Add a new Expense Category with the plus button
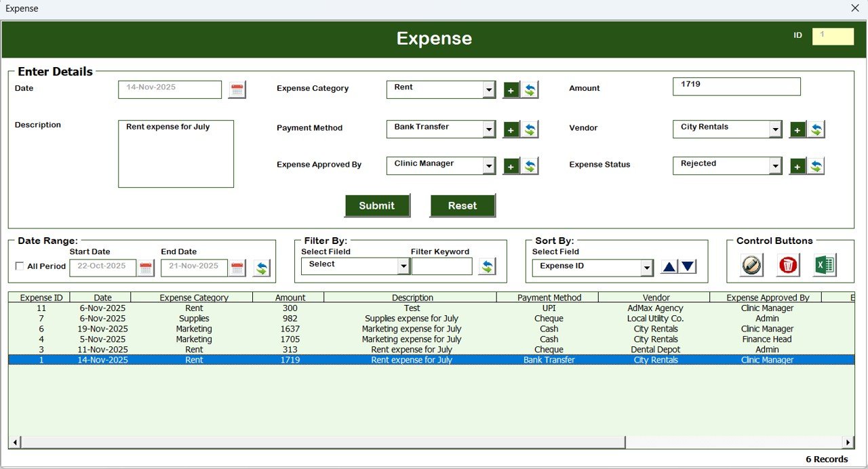 511,89
